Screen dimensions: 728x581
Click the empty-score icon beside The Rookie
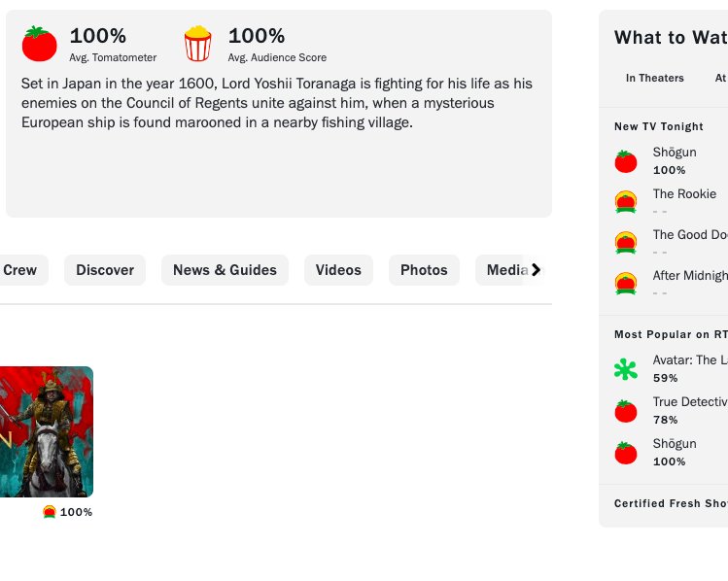click(x=626, y=202)
